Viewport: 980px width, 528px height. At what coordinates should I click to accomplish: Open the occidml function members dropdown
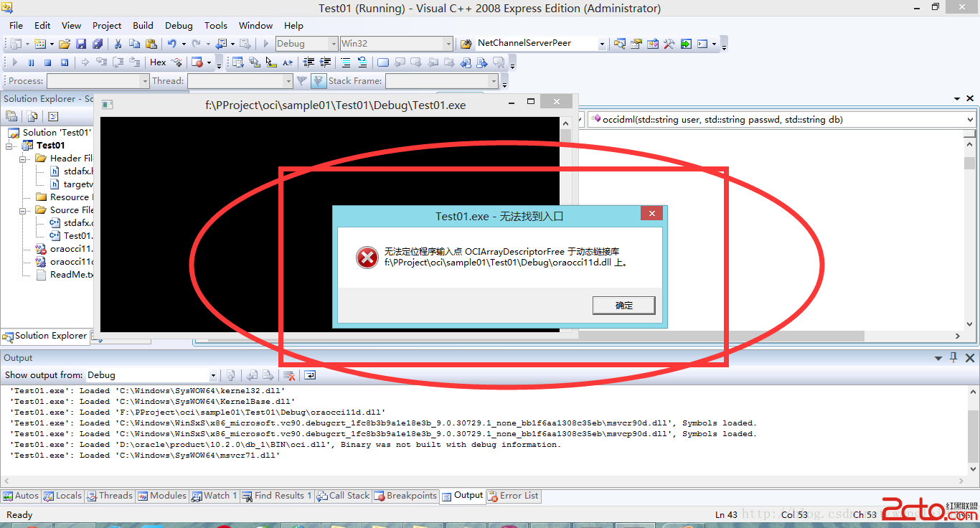[781, 120]
